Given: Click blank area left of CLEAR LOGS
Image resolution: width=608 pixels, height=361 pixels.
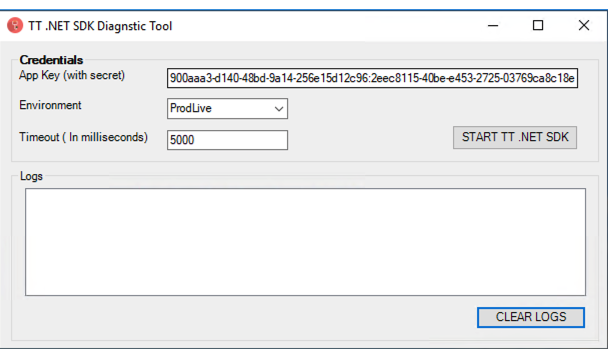Looking at the screenshot, I should click(x=248, y=318).
